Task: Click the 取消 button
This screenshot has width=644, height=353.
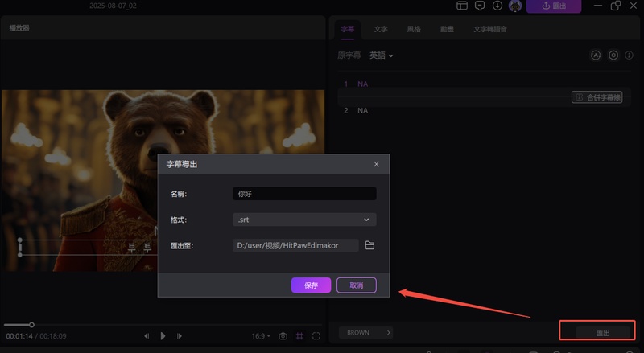Action: [357, 285]
